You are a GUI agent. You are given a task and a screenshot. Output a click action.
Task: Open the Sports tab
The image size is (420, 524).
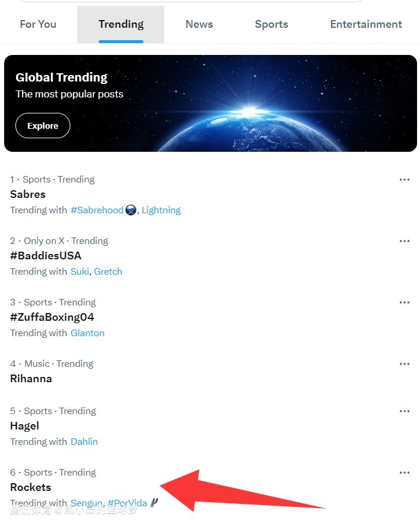coord(272,24)
